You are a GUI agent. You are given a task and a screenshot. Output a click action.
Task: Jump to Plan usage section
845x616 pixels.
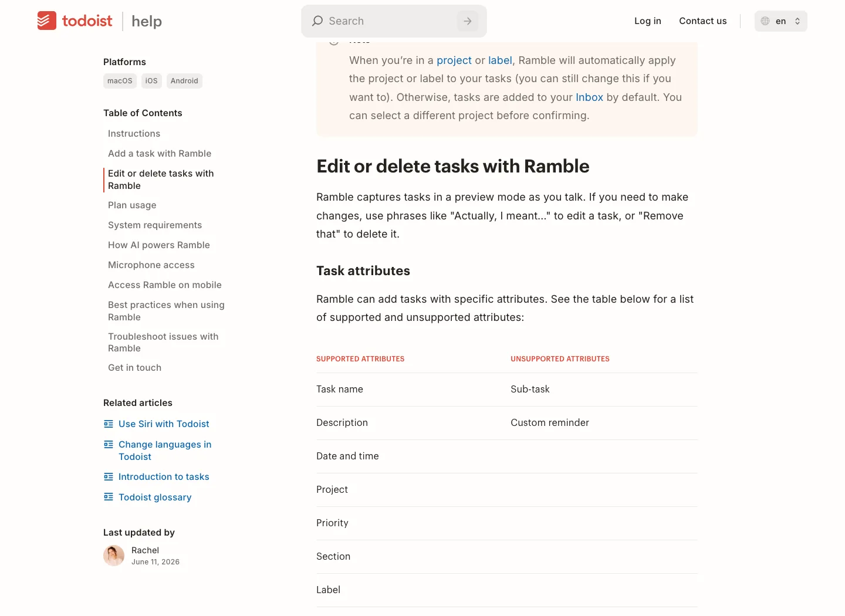[132, 205]
